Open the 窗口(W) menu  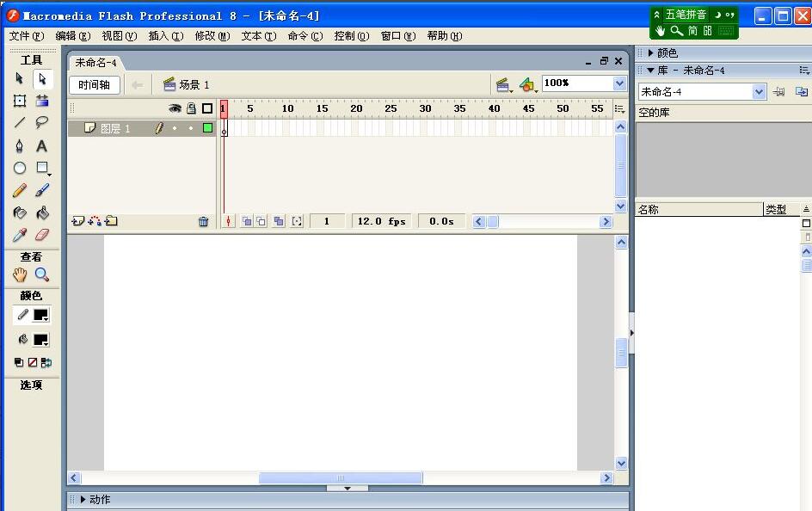398,36
